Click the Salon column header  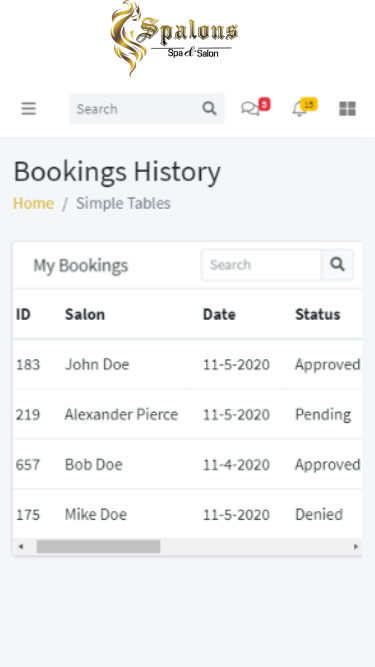pyautogui.click(x=85, y=314)
